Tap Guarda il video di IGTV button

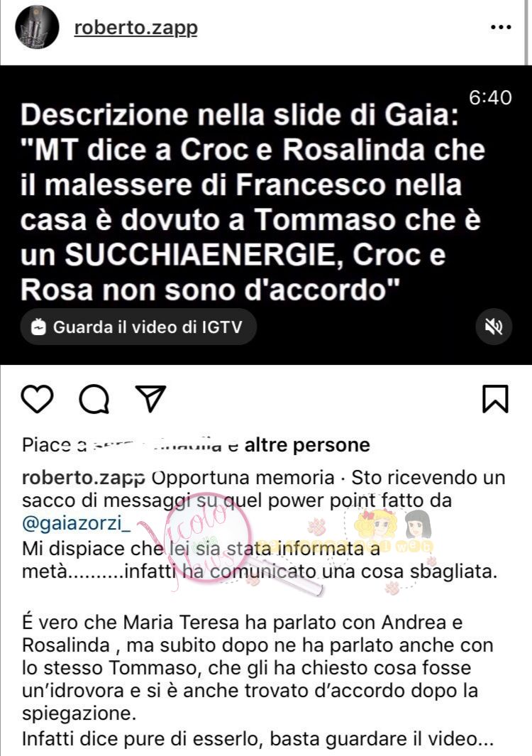click(x=138, y=327)
